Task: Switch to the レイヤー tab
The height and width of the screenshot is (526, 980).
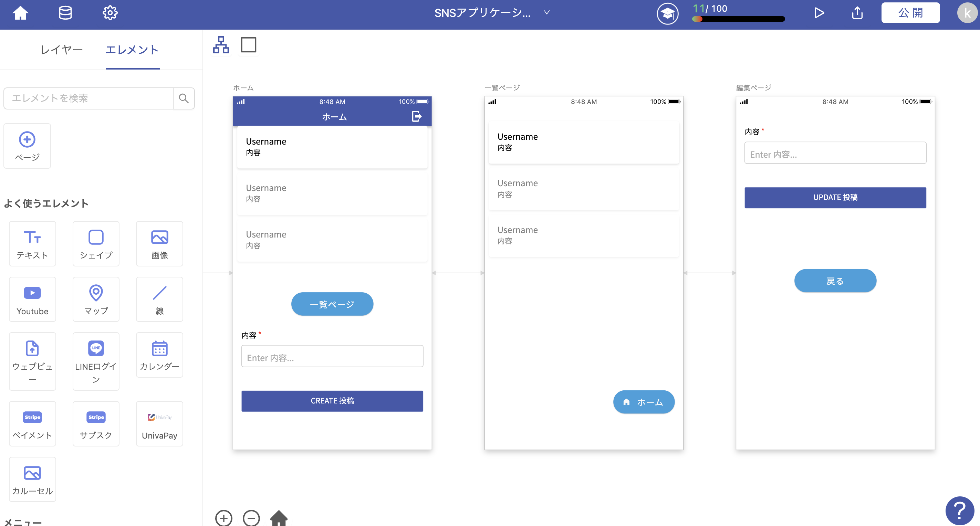Action: pyautogui.click(x=61, y=50)
